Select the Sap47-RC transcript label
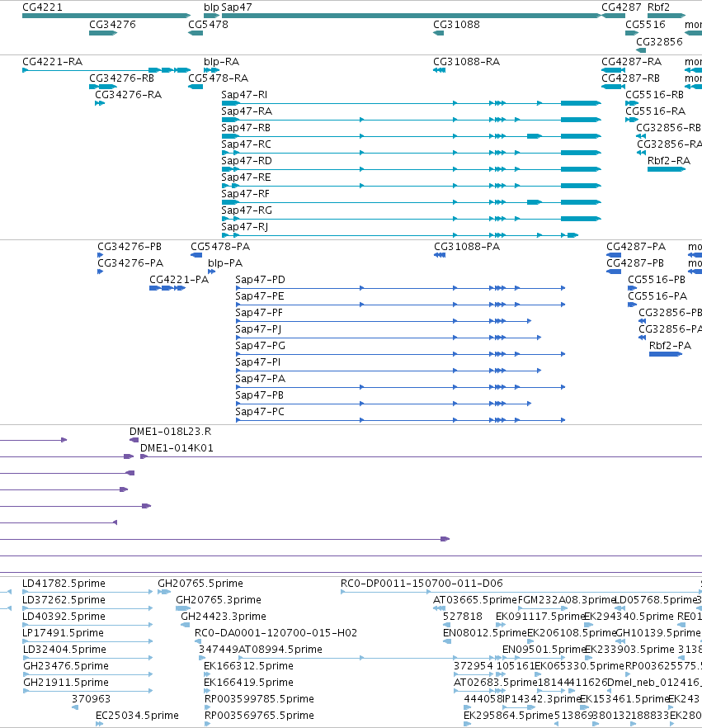The height and width of the screenshot is (728, 702). (247, 144)
